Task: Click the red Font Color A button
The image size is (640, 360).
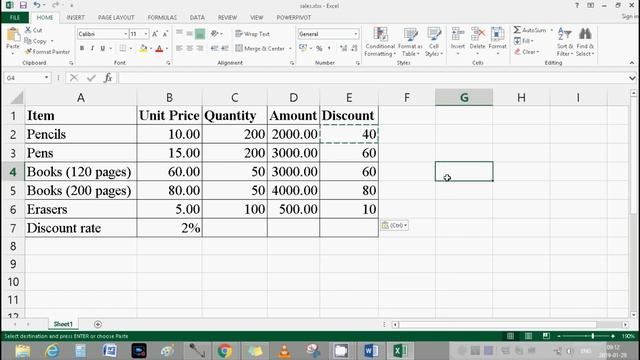Action: pyautogui.click(x=159, y=48)
